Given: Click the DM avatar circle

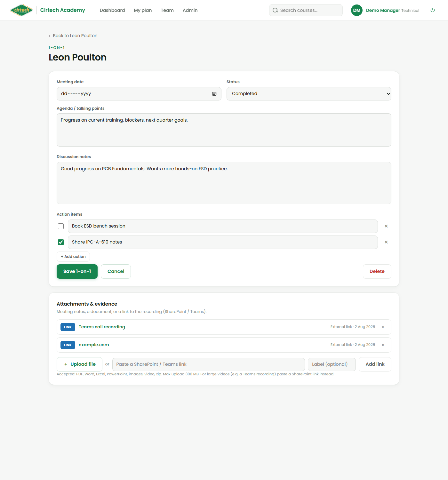Looking at the screenshot, I should pyautogui.click(x=357, y=10).
